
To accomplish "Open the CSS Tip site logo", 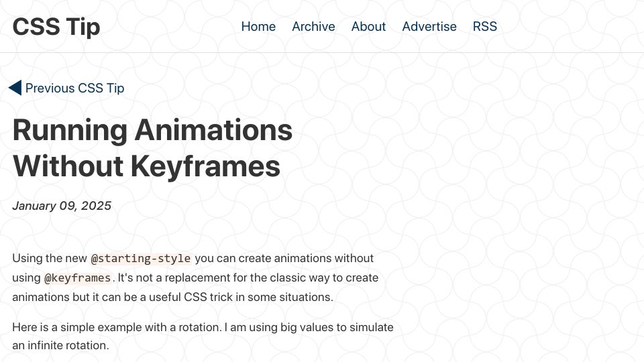I will (x=56, y=27).
